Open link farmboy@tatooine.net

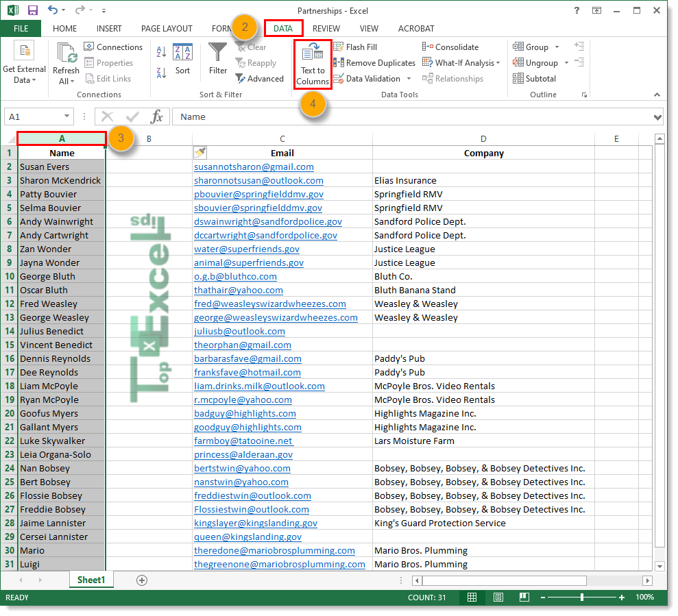(243, 441)
